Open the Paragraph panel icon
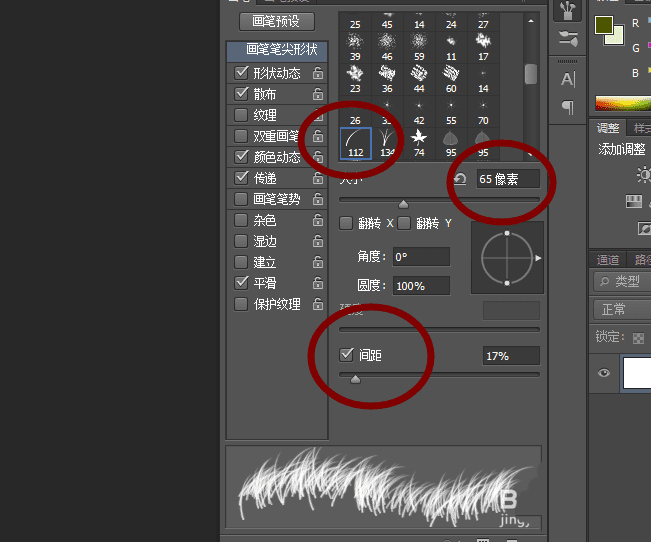 [x=568, y=107]
